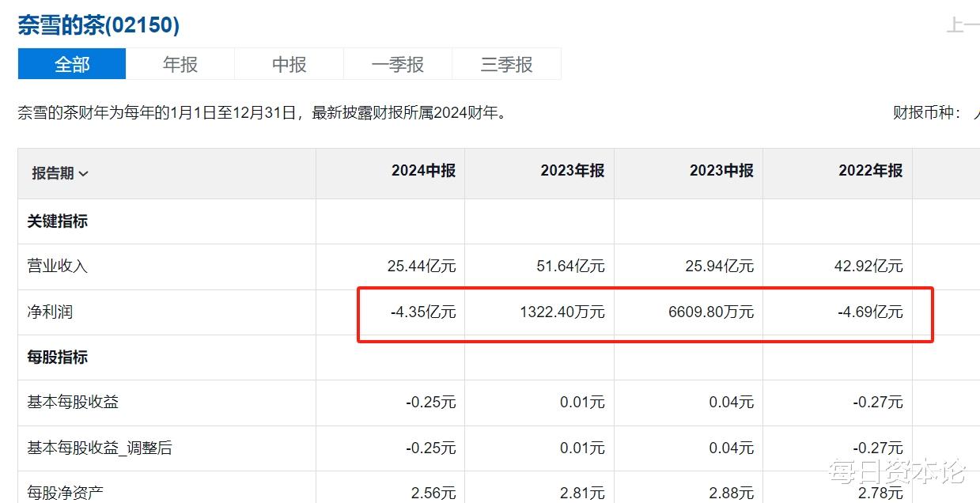
Task: Expand the 报告期 dropdown chevron
Action: coord(84,174)
